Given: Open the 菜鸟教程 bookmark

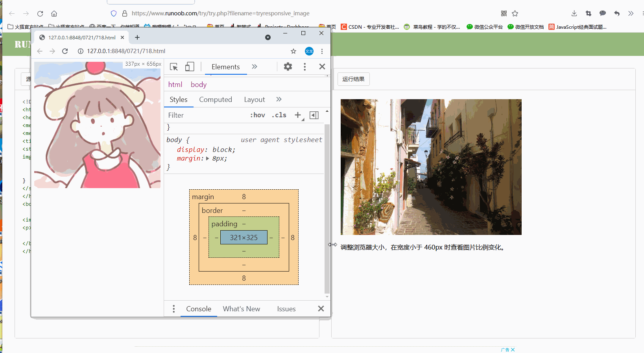Looking at the screenshot, I should [x=432, y=27].
